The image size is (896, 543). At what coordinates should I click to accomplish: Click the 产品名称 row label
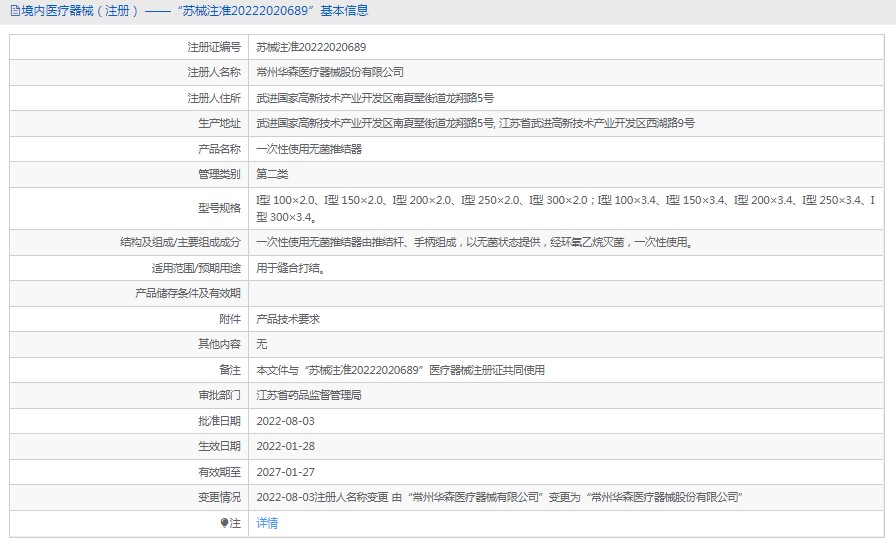pyautogui.click(x=219, y=149)
